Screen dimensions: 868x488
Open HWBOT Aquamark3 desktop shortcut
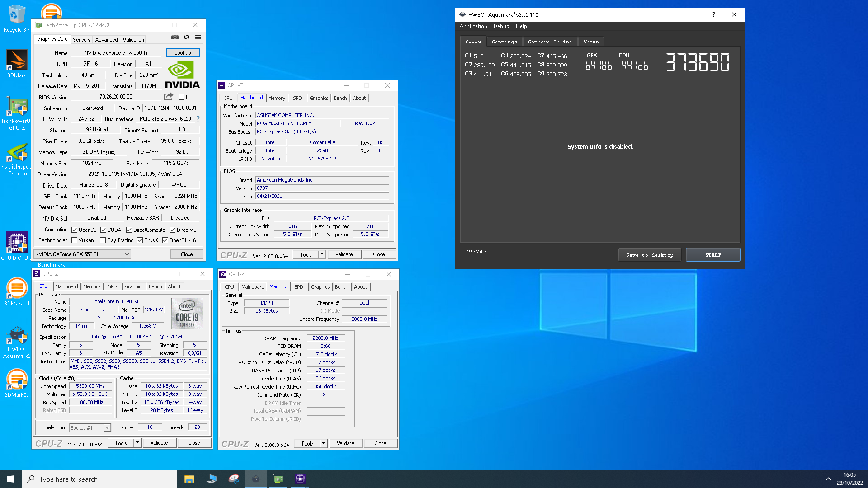click(17, 342)
